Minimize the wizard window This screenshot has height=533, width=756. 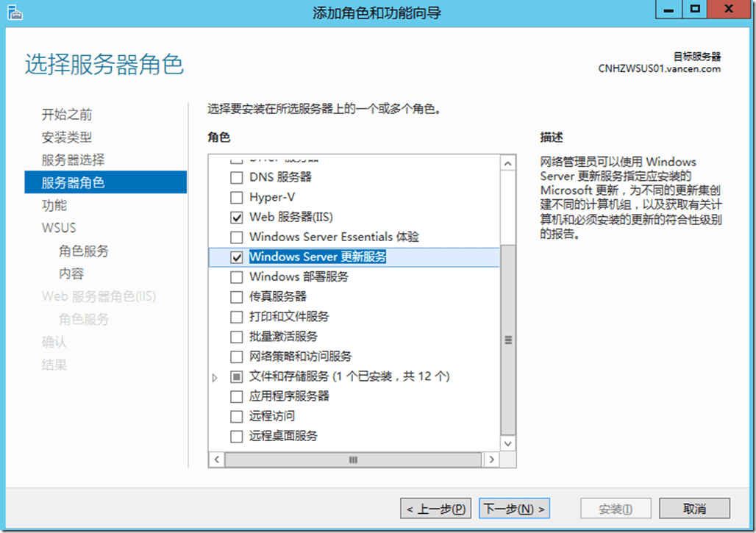[x=668, y=10]
